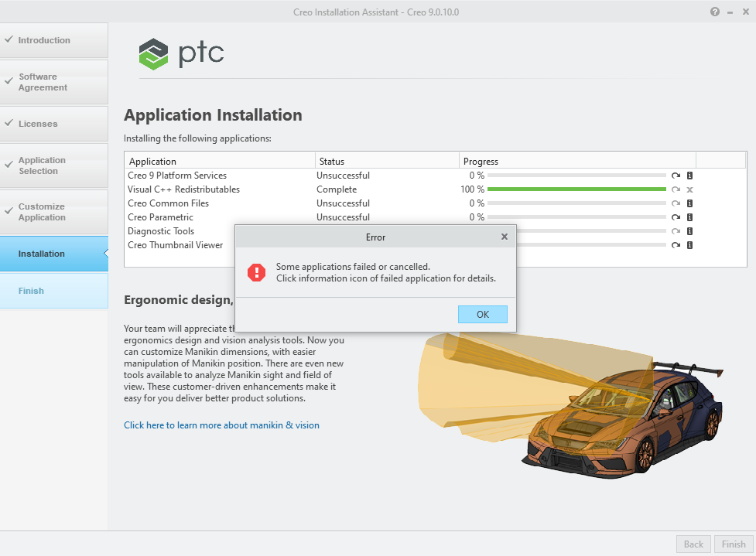This screenshot has height=556, width=756.
Task: Open help via question mark icon
Action: tap(715, 12)
